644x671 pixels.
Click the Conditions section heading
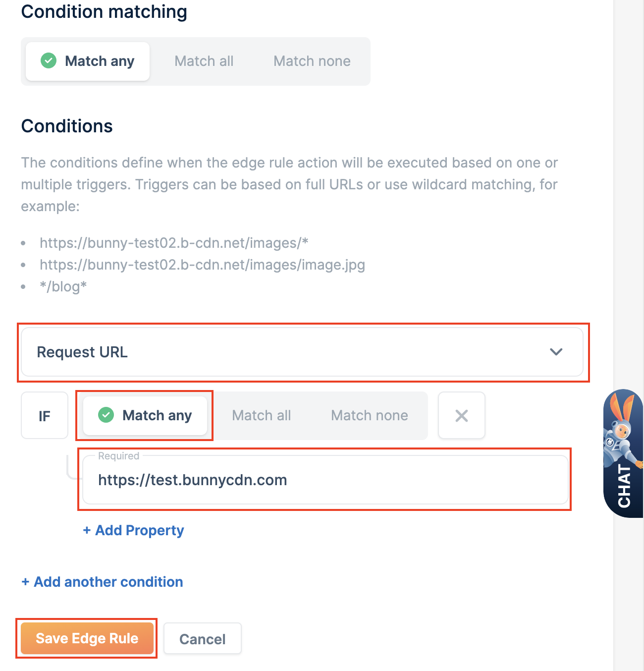(x=67, y=126)
